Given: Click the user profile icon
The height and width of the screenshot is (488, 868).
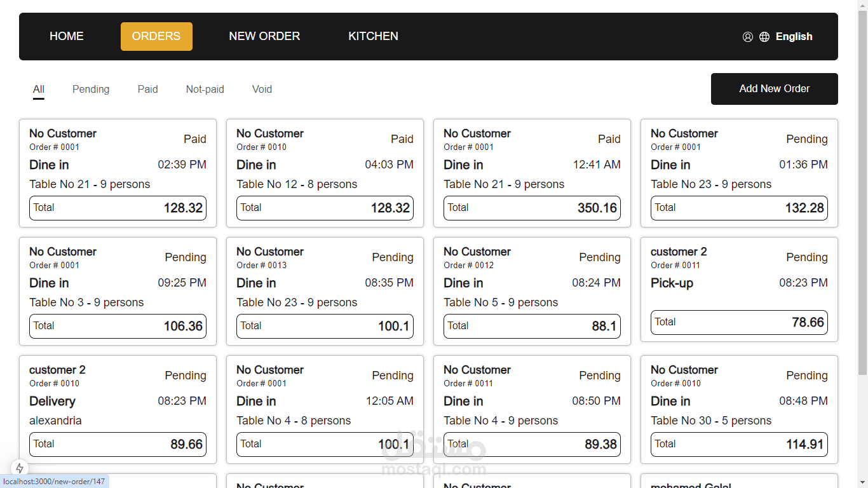Looking at the screenshot, I should tap(748, 37).
